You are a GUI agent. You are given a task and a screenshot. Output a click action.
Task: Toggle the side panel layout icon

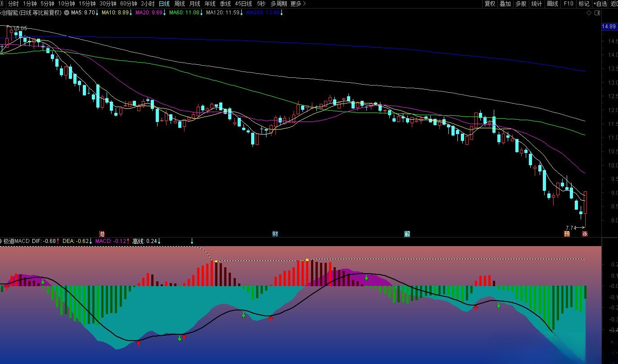[x=597, y=13]
